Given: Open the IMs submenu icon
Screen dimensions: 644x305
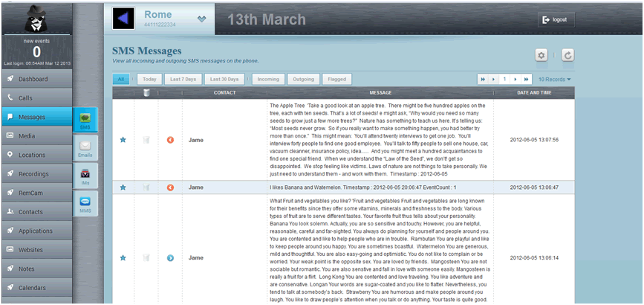Looking at the screenshot, I should pos(85,176).
